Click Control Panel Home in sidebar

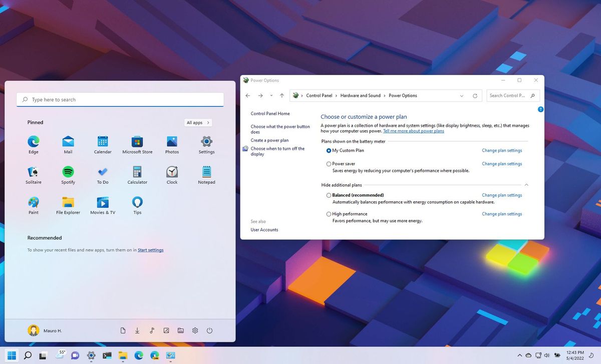coord(270,113)
